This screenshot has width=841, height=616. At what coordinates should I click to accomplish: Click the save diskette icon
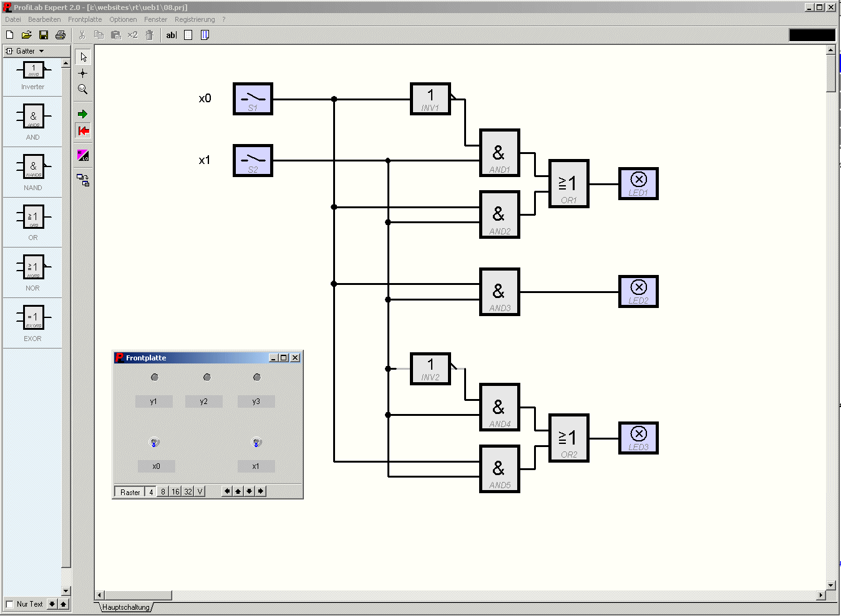(44, 35)
